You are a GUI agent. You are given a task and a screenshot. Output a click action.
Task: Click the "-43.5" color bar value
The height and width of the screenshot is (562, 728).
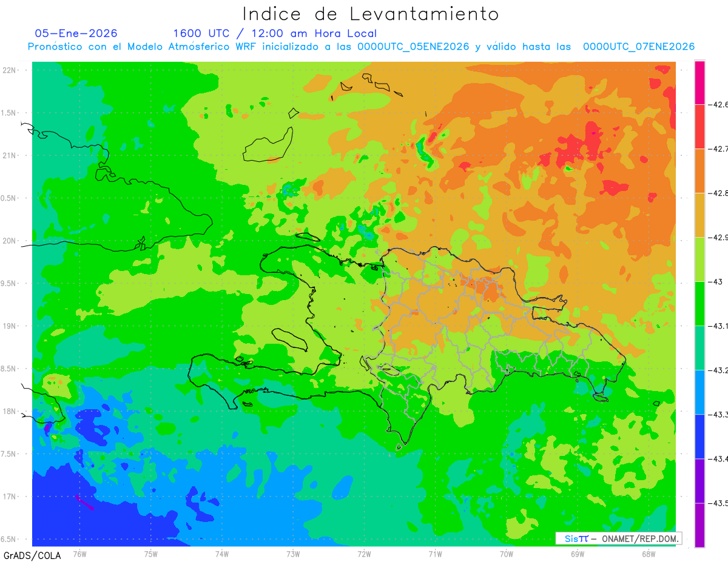click(x=718, y=503)
